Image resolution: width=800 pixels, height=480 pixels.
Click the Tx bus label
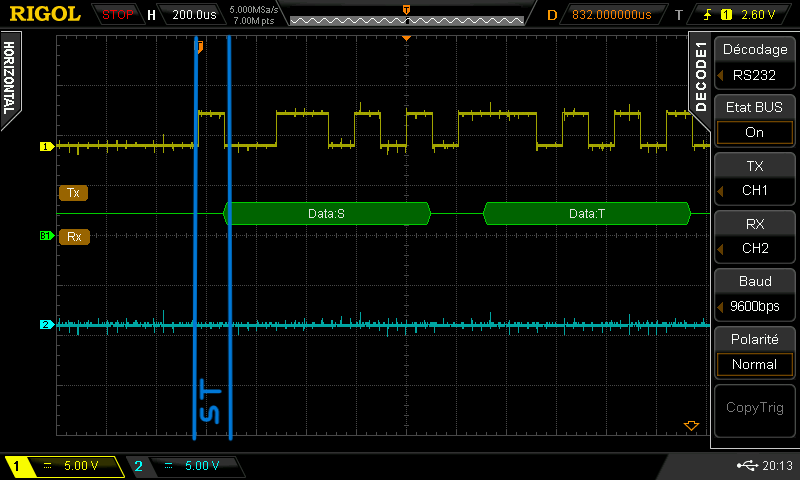point(73,193)
